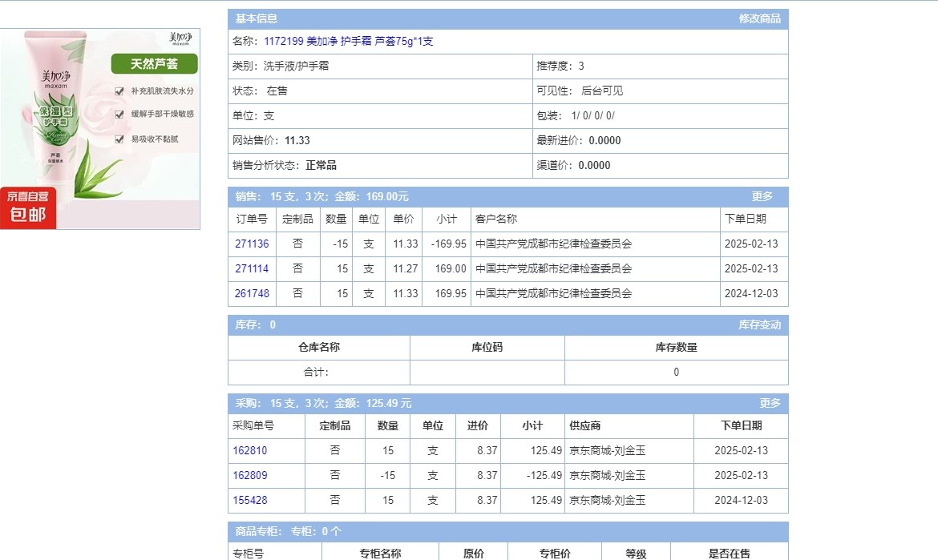This screenshot has height=560, width=938.
Task: Click date 2024-12-03 in purchase 155428 row
Action: click(742, 500)
